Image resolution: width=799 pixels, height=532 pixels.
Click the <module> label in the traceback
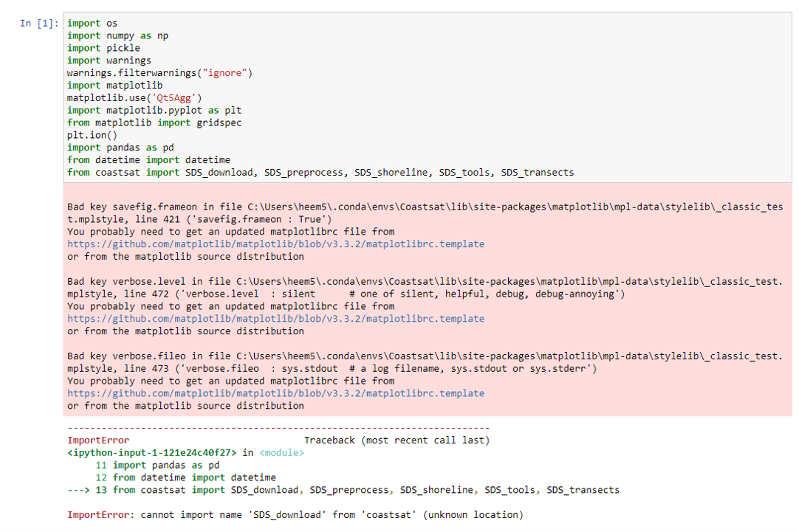[x=281, y=452]
